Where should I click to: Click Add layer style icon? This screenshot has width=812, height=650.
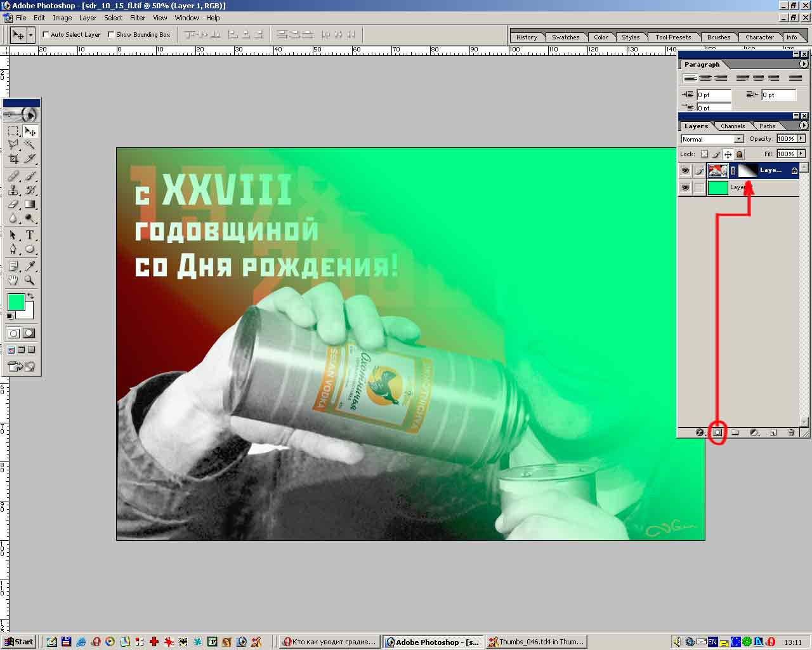(700, 432)
